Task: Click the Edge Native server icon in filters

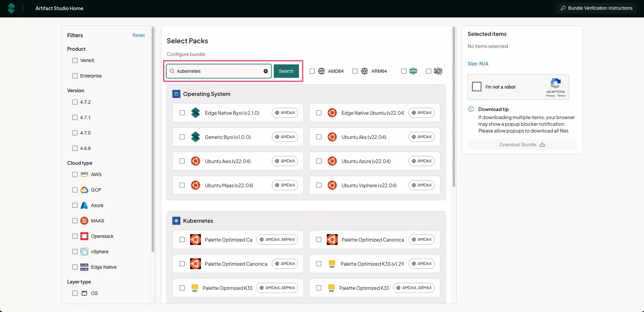Action: [x=84, y=267]
